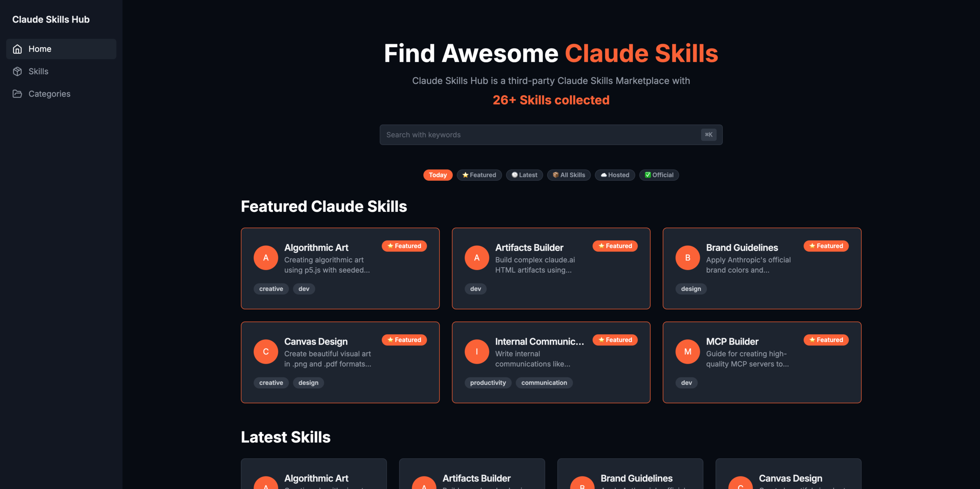Open Categories via the folder icon

[x=17, y=94]
